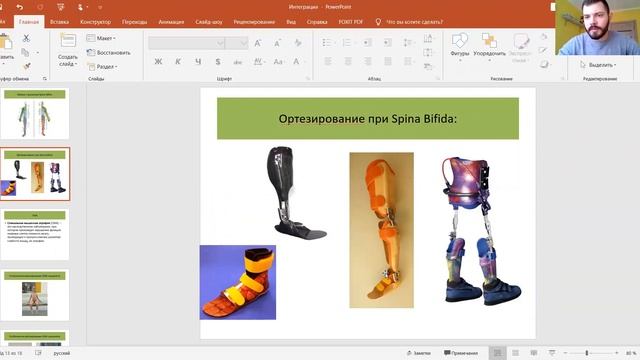Justify the text
The image size is (640, 360).
tap(388, 62)
